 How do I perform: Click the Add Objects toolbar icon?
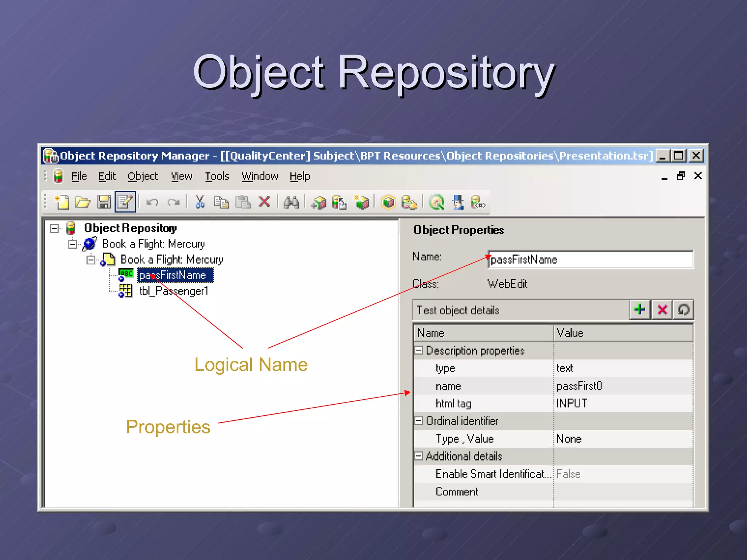[x=318, y=202]
